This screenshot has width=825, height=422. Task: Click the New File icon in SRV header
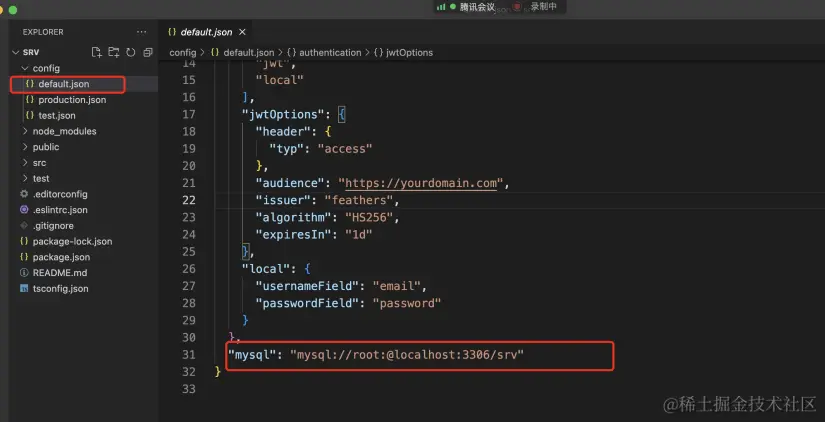[x=96, y=52]
